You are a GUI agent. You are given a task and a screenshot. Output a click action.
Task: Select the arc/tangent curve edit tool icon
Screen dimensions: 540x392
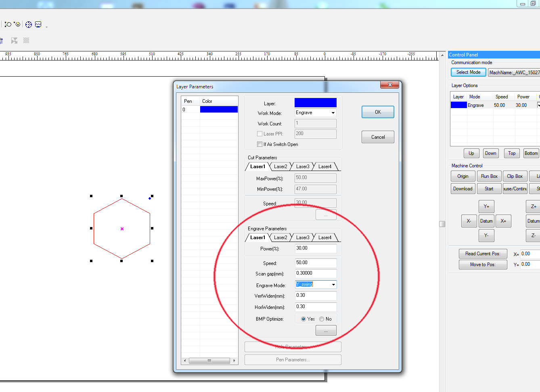(x=8, y=25)
